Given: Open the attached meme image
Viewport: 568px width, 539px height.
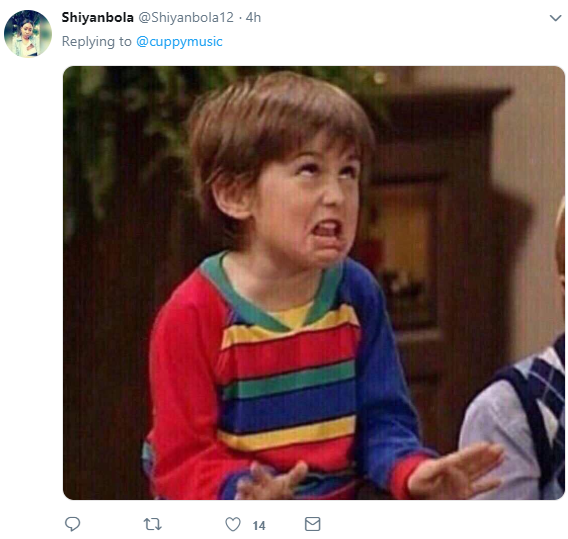Looking at the screenshot, I should [314, 283].
